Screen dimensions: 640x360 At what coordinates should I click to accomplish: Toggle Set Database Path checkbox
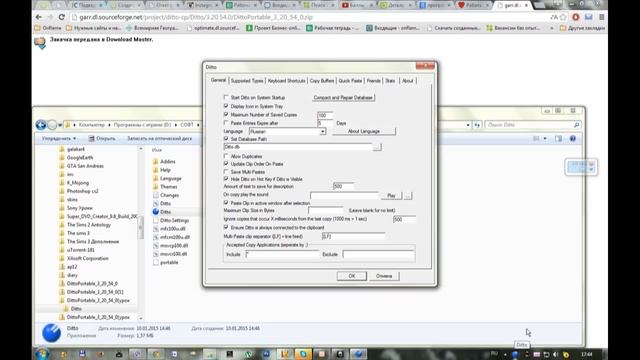(226, 139)
